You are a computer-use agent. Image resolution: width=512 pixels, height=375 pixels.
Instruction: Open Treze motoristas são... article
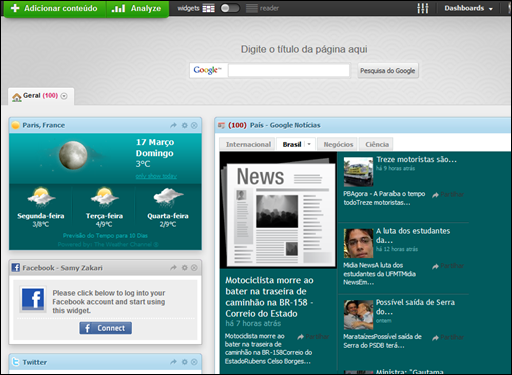coord(417,160)
